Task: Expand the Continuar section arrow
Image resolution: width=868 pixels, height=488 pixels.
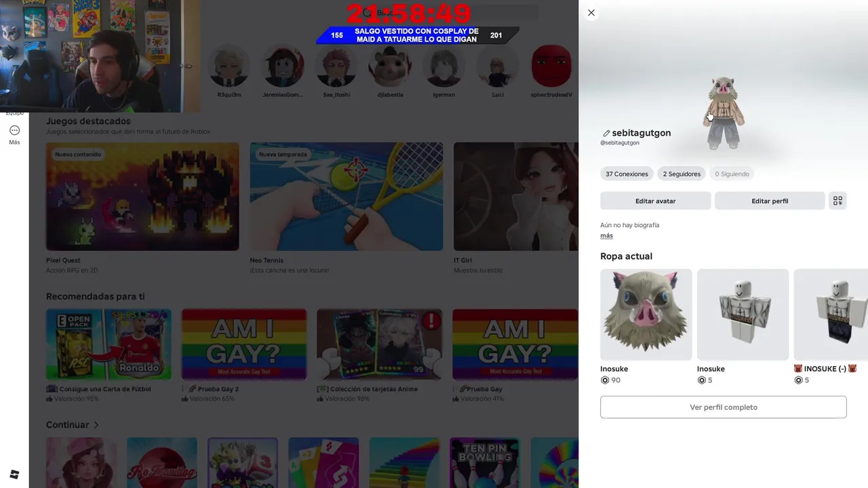Action: pyautogui.click(x=96, y=425)
